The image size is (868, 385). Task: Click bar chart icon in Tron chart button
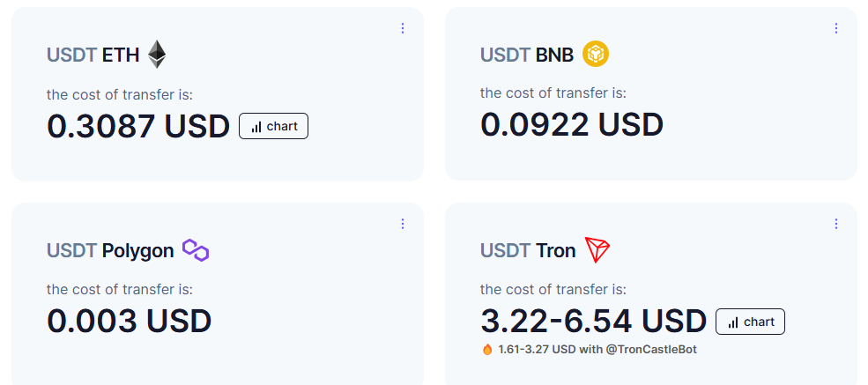click(x=733, y=322)
